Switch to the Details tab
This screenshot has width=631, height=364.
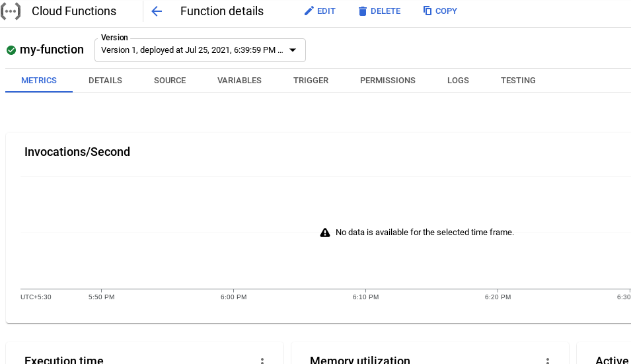click(105, 81)
